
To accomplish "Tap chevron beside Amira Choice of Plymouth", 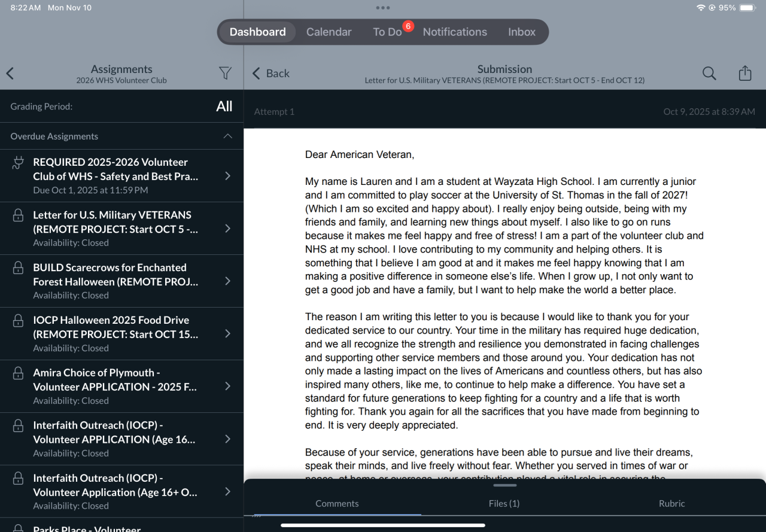I will [x=227, y=387].
